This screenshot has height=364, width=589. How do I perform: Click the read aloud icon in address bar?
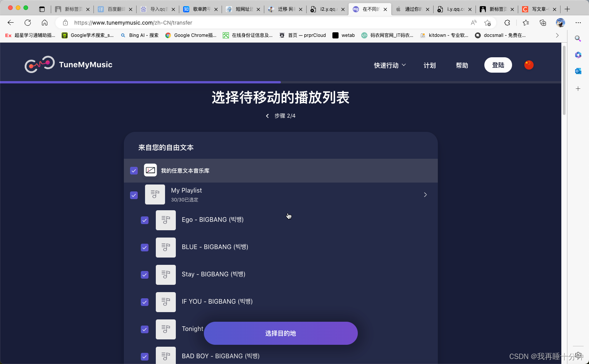[474, 23]
